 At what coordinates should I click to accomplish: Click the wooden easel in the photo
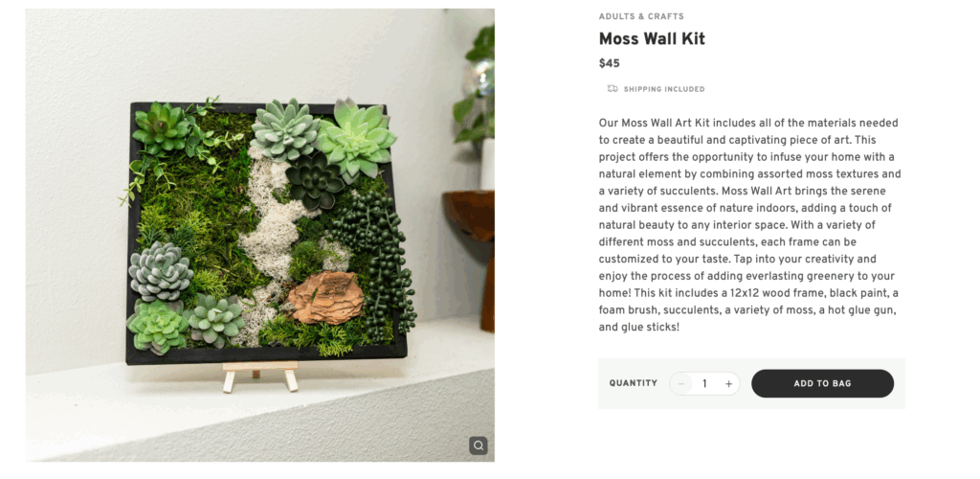tap(260, 376)
